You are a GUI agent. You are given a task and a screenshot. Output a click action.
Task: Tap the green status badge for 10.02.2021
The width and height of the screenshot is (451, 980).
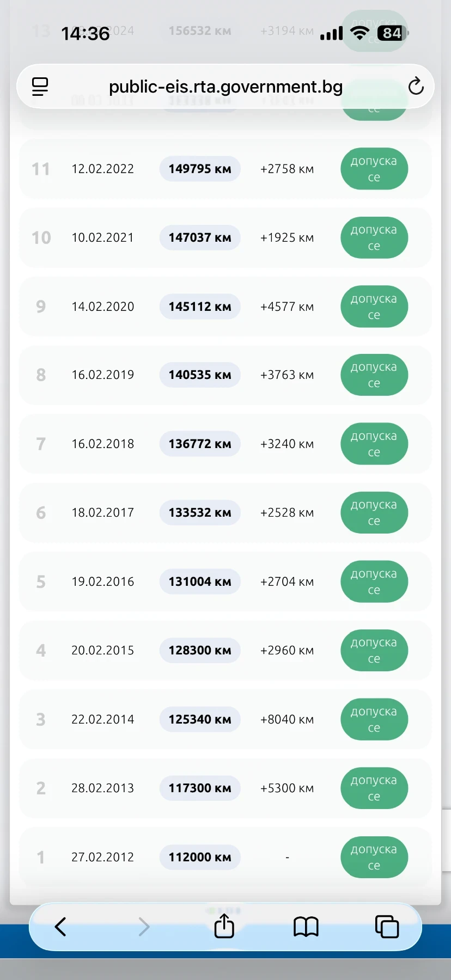[x=374, y=237]
